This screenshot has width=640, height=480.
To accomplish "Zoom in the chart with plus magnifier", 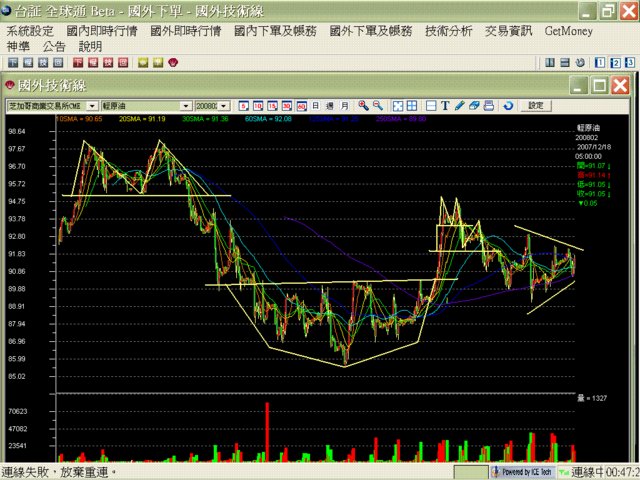I will [x=363, y=106].
